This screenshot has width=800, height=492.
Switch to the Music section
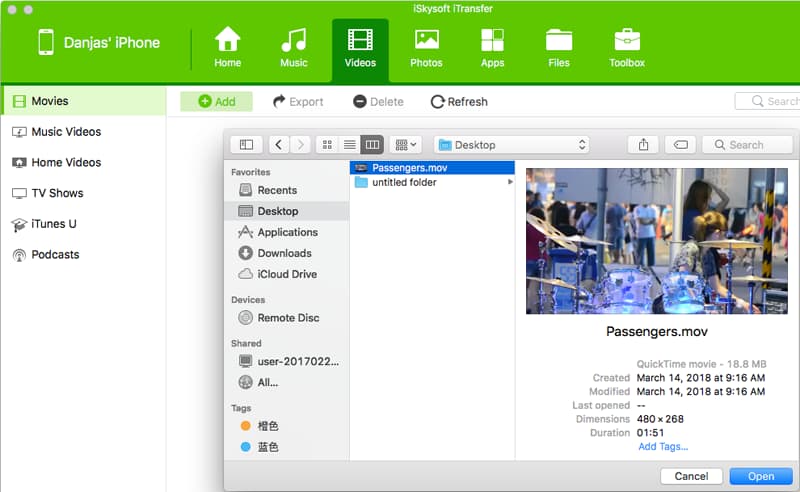click(293, 40)
